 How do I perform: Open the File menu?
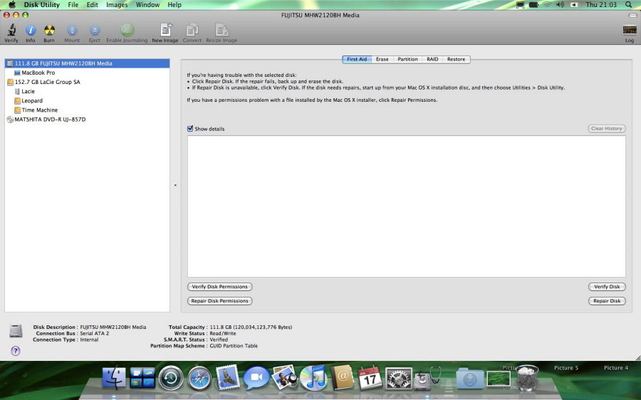point(73,5)
